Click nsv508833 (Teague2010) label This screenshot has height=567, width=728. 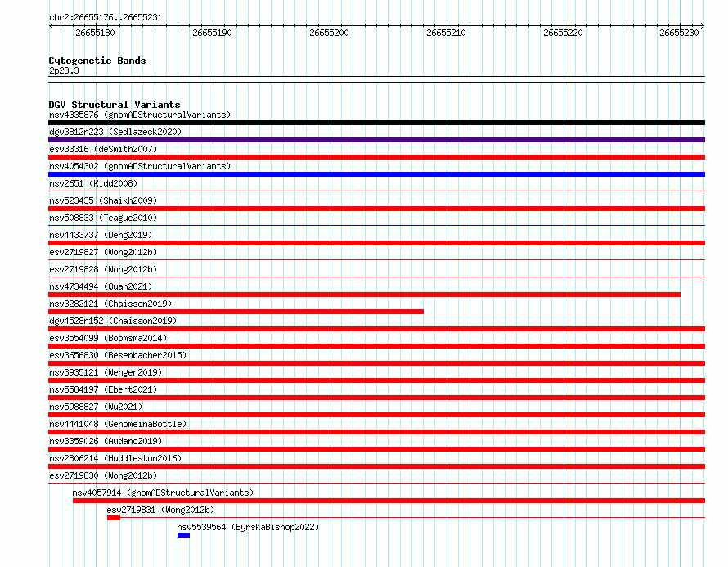click(x=103, y=218)
